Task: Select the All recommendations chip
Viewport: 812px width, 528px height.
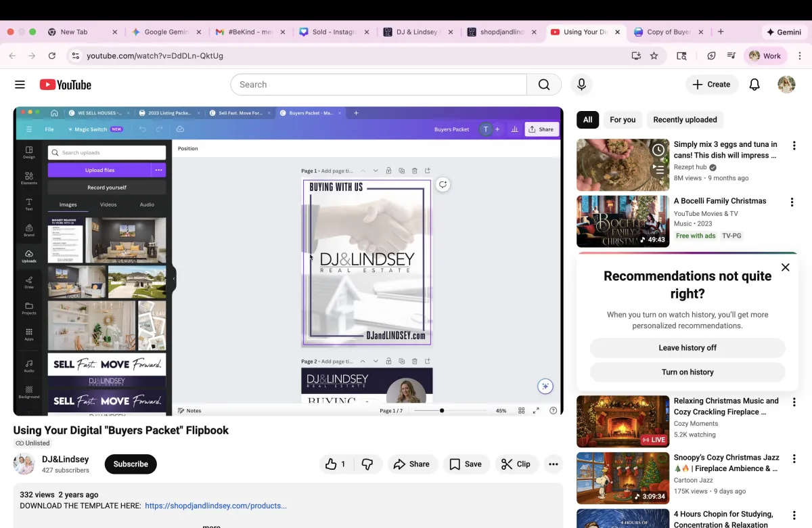Action: 587,120
